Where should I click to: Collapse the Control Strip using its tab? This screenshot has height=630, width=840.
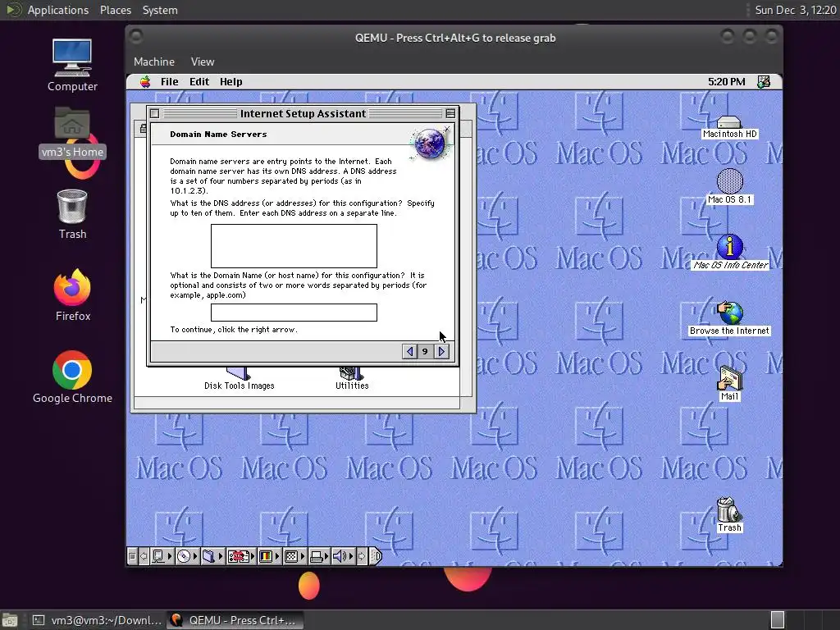pos(376,556)
